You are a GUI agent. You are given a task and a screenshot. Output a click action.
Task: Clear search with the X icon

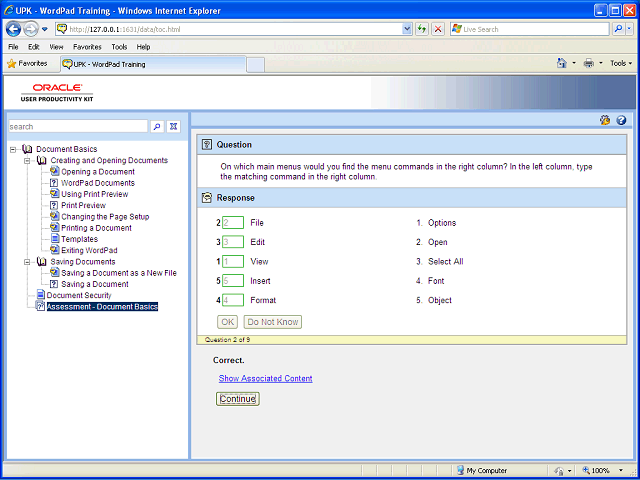pos(173,127)
